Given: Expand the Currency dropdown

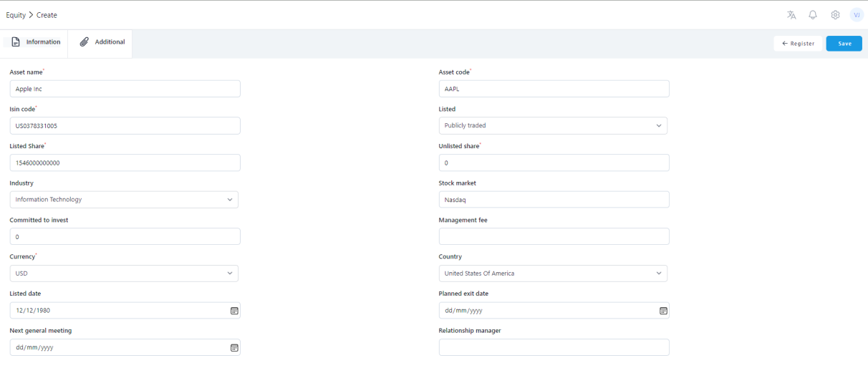Looking at the screenshot, I should tap(124, 273).
